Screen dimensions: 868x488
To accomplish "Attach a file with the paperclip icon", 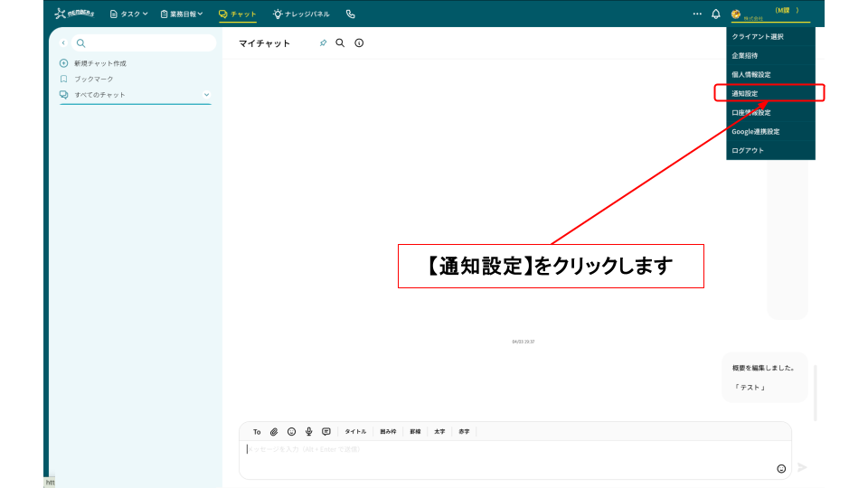I will click(x=274, y=432).
